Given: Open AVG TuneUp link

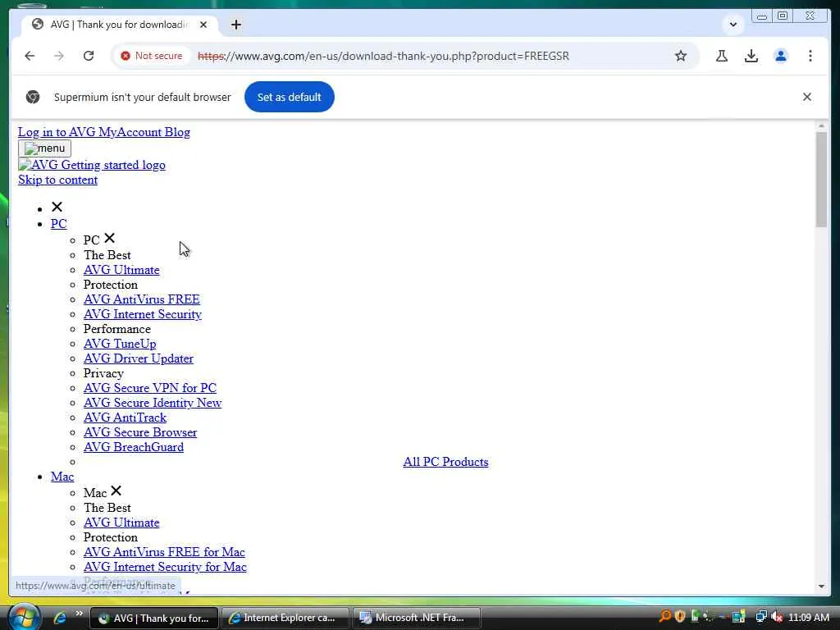Looking at the screenshot, I should (x=120, y=344).
